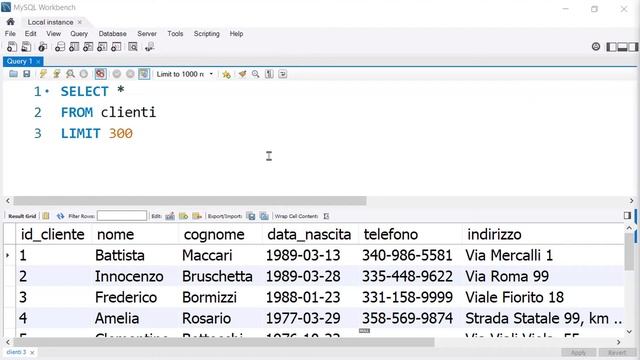Create a new table icon
Image resolution: width=640 pixels, height=360 pixels.
(74, 47)
